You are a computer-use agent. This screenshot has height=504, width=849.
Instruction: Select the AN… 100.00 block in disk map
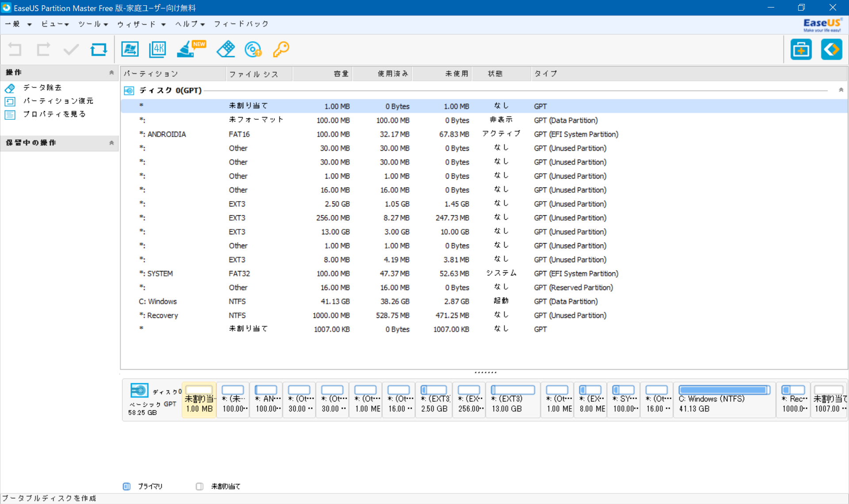pyautogui.click(x=266, y=400)
